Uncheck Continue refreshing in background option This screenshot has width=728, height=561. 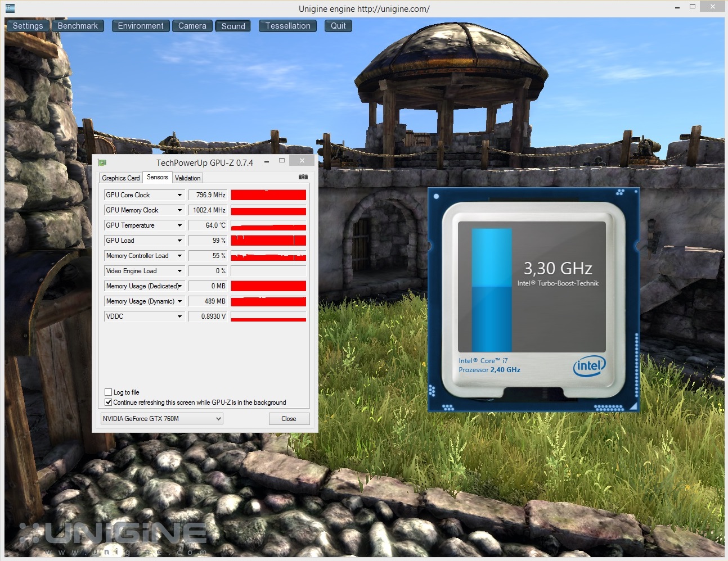point(109,402)
